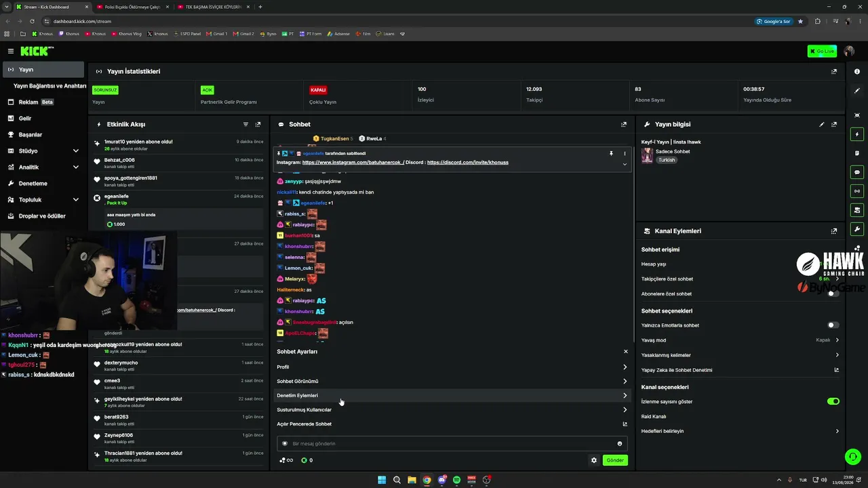The width and height of the screenshot is (868, 488).
Task: Open Açılır Pencerede Sohbet
Action: coord(452,424)
